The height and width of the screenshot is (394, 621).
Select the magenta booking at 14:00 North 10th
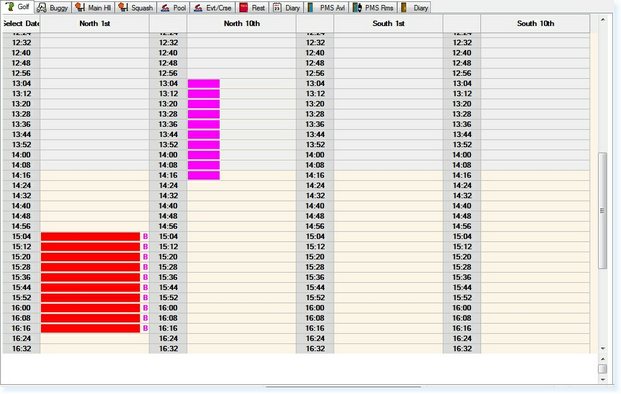[x=204, y=155]
